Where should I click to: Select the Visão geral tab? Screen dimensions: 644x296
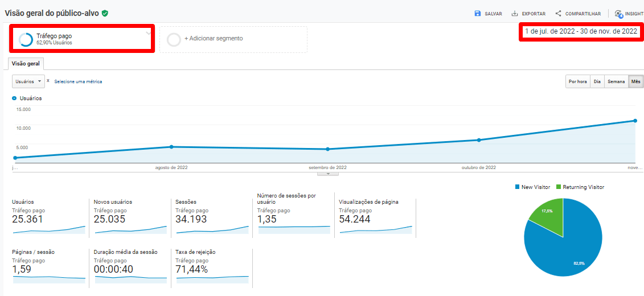[26, 64]
